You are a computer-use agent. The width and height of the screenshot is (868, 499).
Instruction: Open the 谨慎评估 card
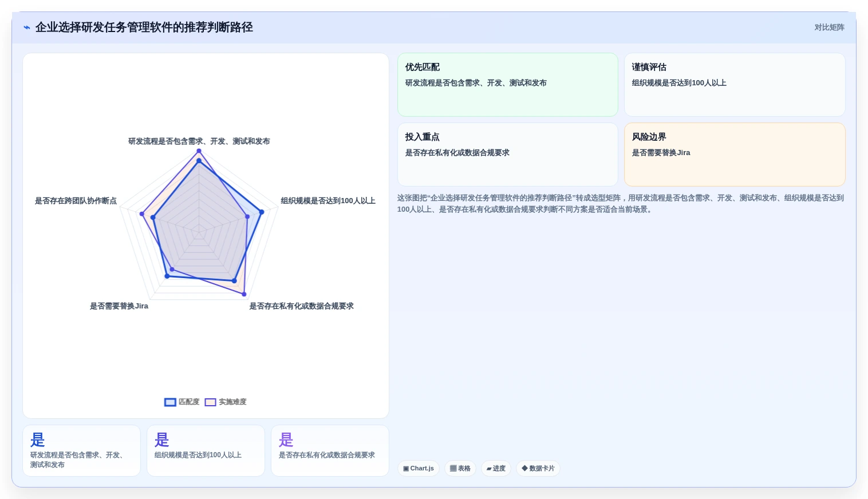tap(735, 85)
